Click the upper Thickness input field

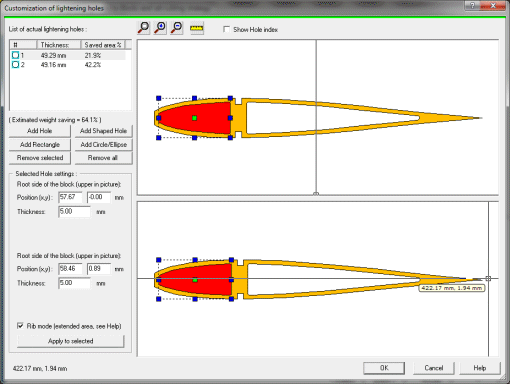(x=74, y=211)
